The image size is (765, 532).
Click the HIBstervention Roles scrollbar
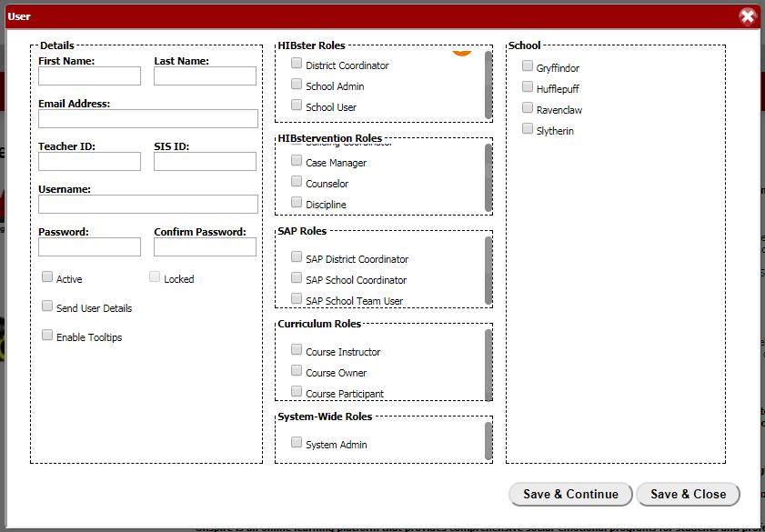tap(488, 178)
